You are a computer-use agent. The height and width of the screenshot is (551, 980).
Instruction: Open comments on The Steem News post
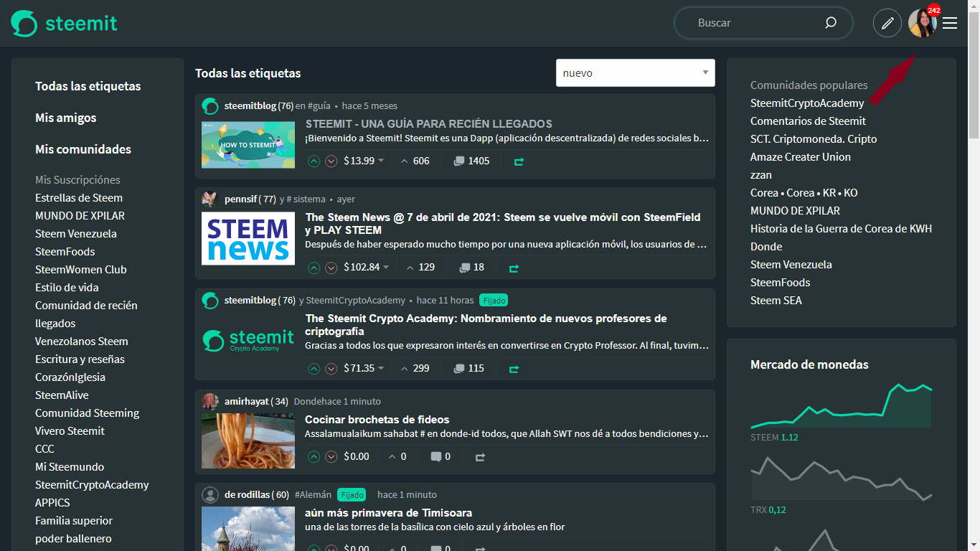[472, 268]
